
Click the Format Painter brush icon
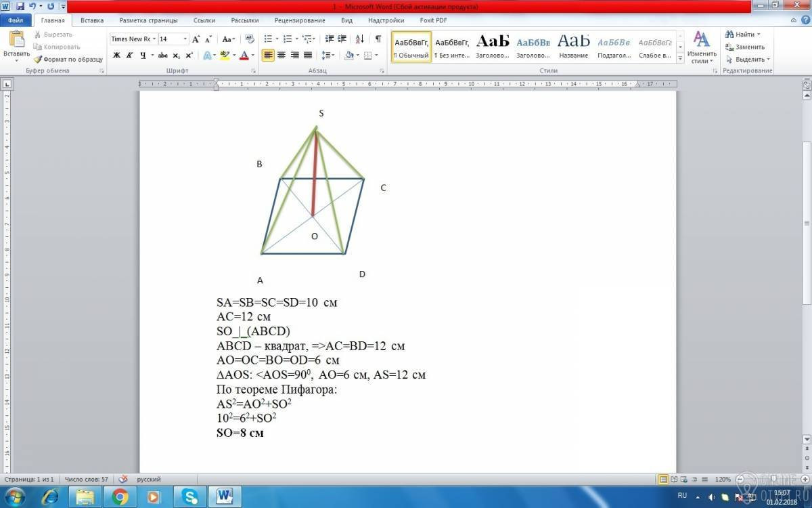click(38, 60)
